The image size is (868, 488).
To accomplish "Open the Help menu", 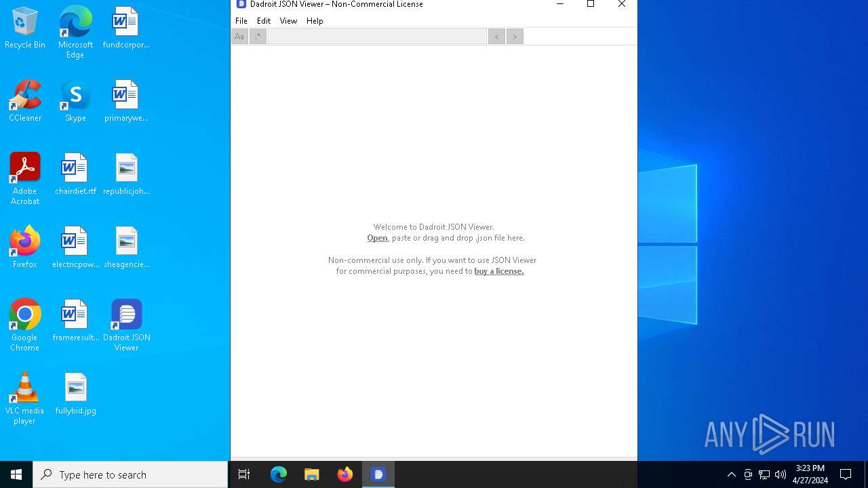I will [x=315, y=21].
